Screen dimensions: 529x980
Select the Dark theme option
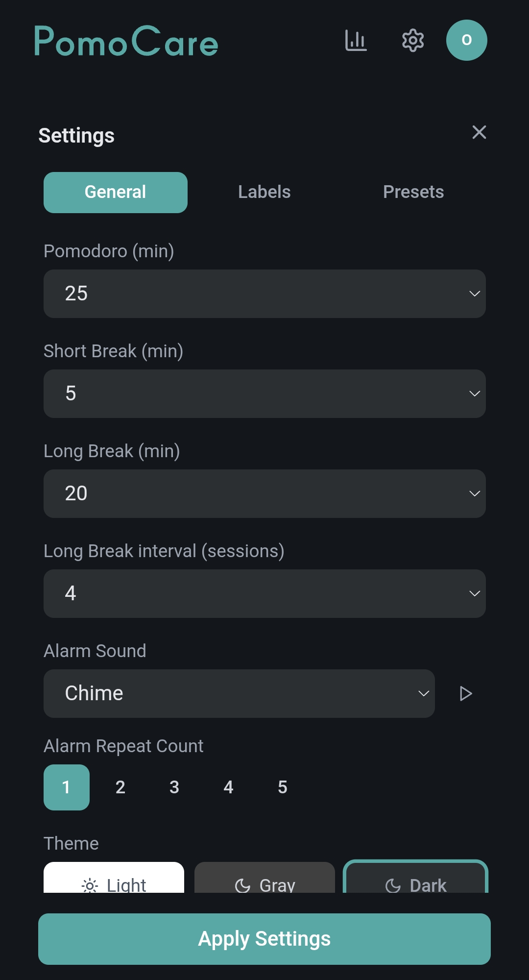[x=415, y=881]
